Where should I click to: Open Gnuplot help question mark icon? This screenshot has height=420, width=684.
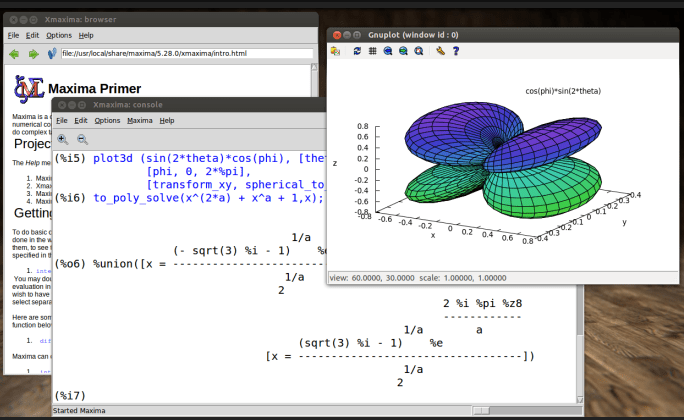tap(456, 51)
